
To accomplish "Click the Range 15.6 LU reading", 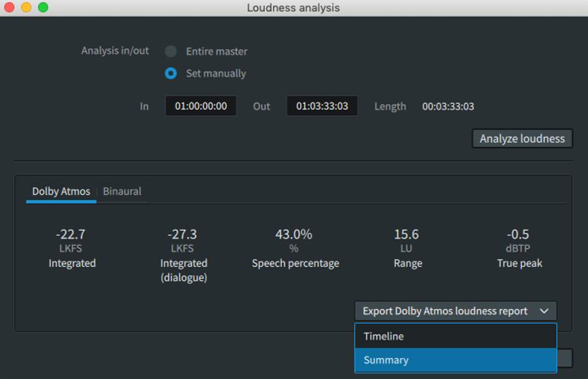I will pyautogui.click(x=407, y=235).
